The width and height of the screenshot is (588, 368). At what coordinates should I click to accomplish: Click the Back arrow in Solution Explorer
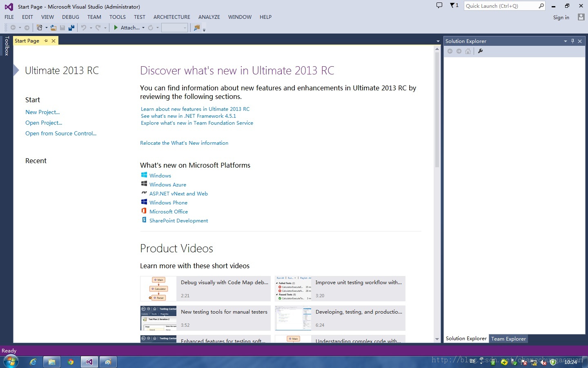pos(450,51)
